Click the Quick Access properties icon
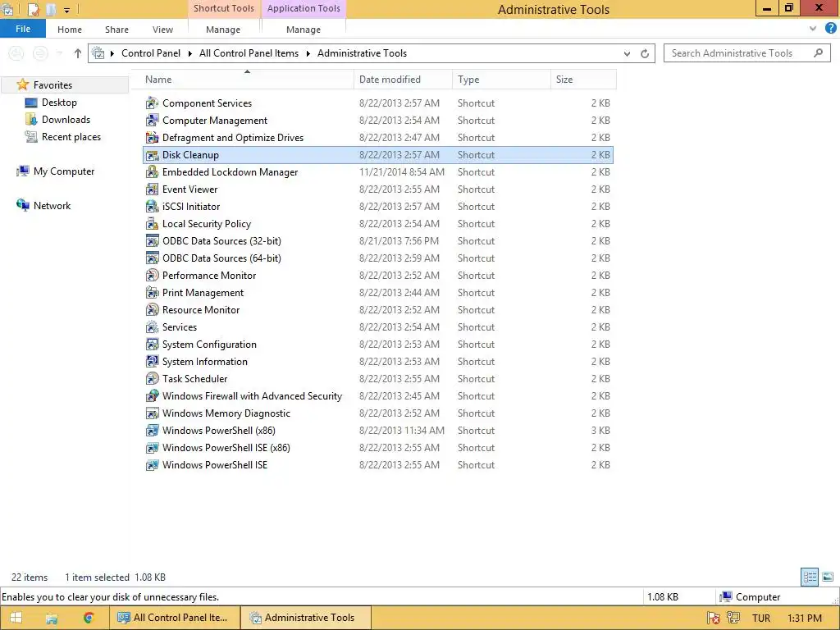The width and height of the screenshot is (840, 630). [33, 10]
